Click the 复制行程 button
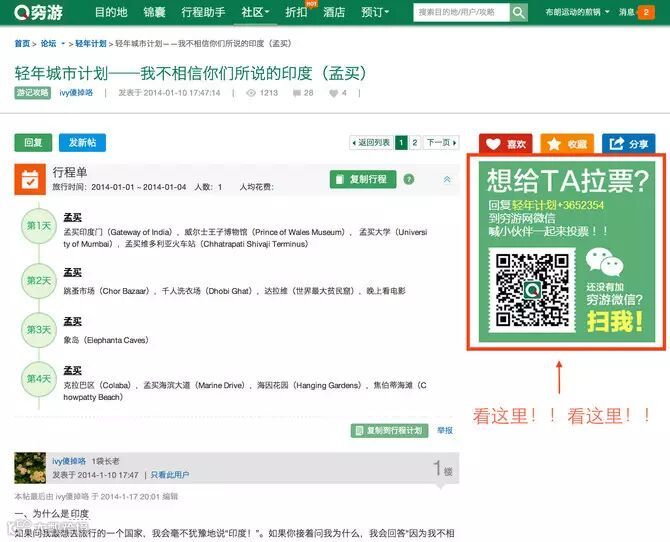 click(363, 179)
